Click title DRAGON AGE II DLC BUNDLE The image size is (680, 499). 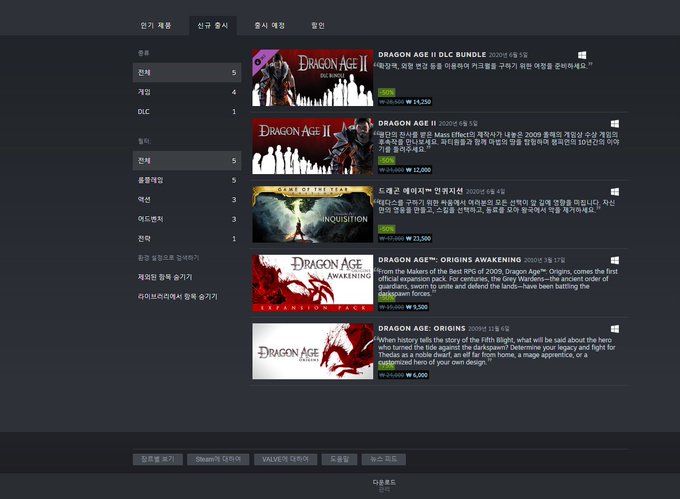click(x=432, y=55)
